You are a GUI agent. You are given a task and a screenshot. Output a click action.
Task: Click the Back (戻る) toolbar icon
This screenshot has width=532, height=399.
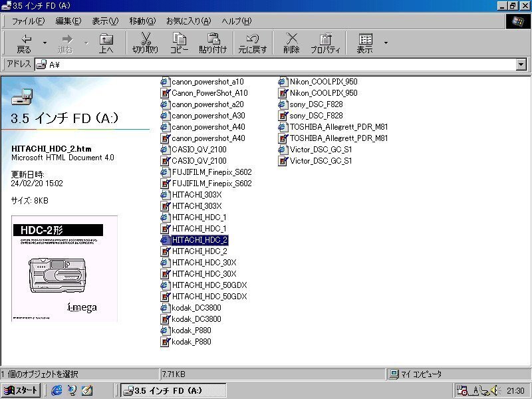pyautogui.click(x=25, y=43)
